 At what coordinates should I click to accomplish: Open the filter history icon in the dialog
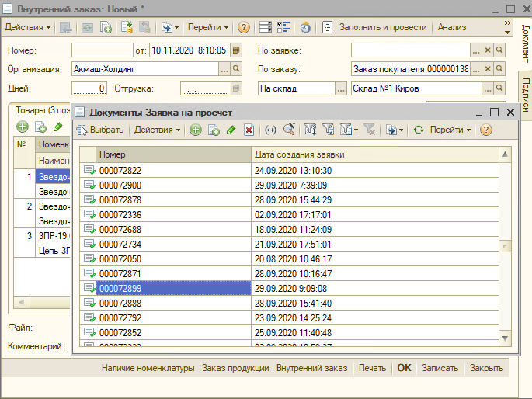pos(346,130)
